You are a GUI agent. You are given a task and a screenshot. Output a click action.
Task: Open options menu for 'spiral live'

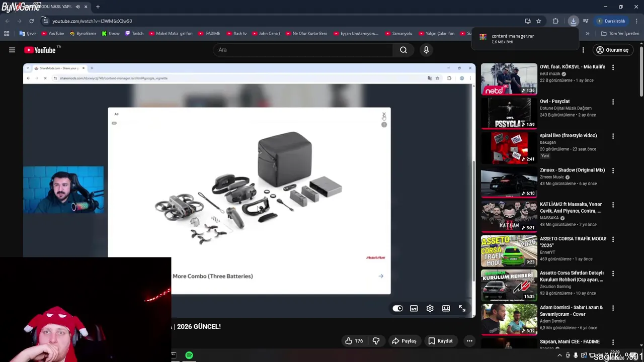coord(613,136)
